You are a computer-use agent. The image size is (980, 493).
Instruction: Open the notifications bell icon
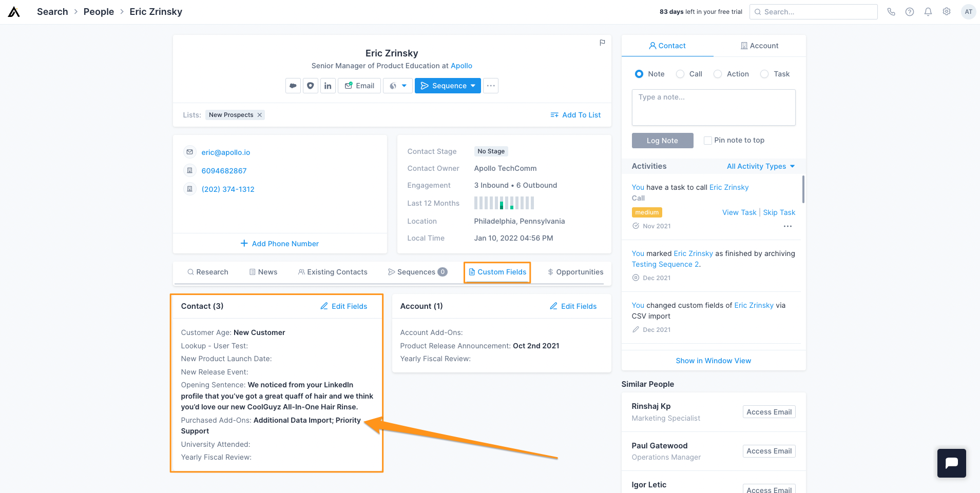coord(928,11)
